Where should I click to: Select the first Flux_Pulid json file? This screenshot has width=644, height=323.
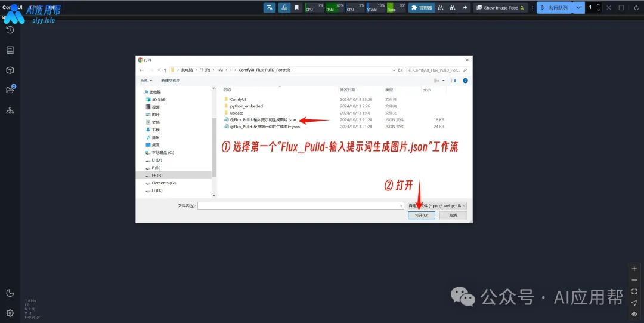point(260,120)
